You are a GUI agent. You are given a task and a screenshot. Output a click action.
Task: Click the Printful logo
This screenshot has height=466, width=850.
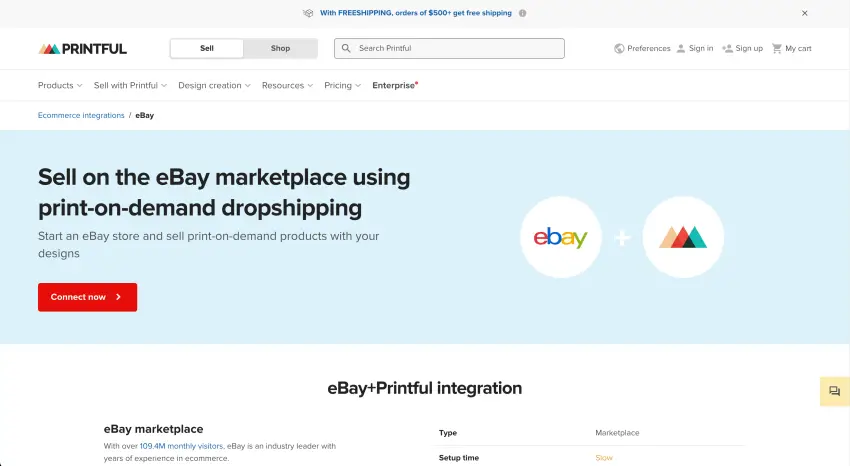(x=83, y=48)
